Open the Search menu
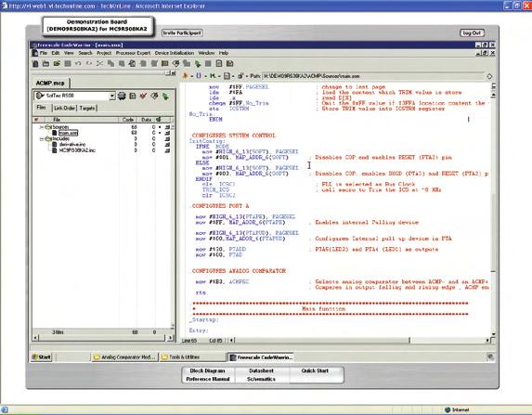Viewport: 532px width, 415px height. pos(85,53)
